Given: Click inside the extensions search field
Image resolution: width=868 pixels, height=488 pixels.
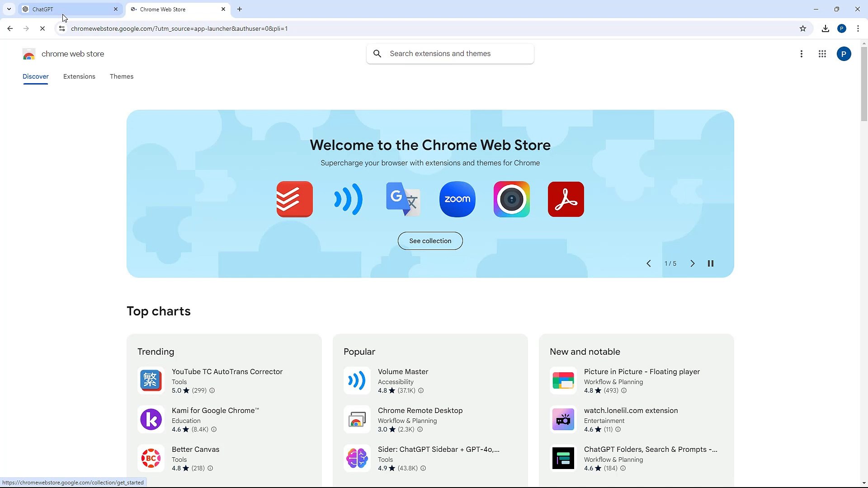Looking at the screenshot, I should 450,53.
